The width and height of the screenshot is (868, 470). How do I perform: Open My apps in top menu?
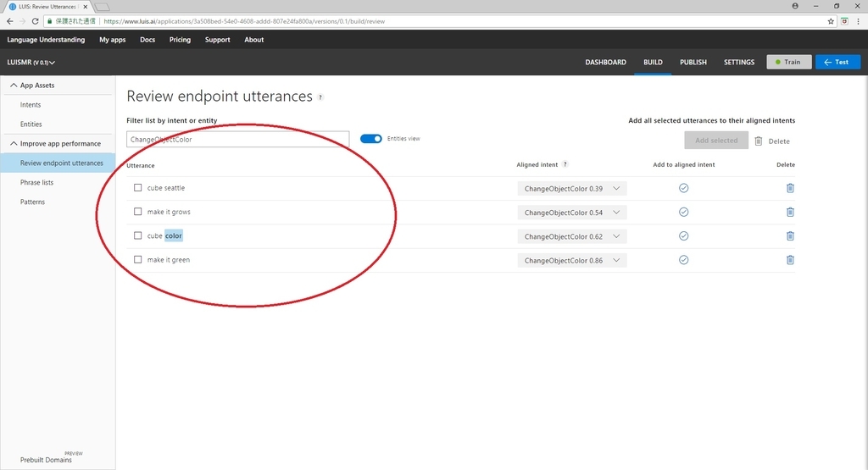pyautogui.click(x=113, y=40)
